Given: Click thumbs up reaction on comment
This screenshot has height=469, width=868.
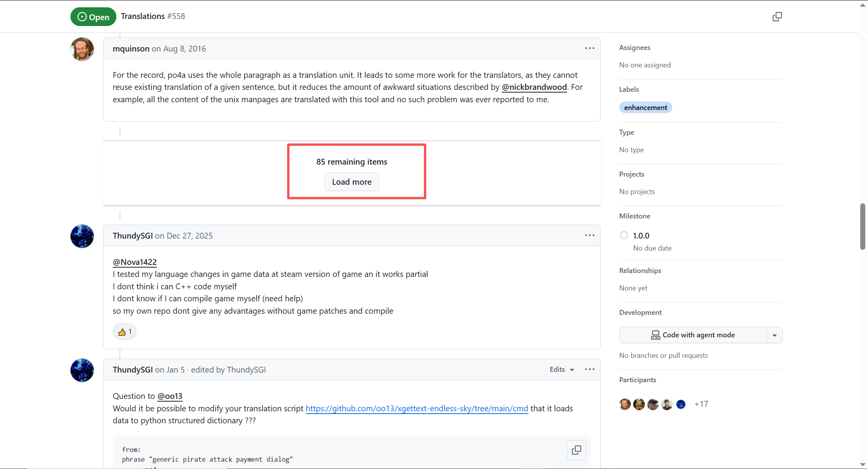Looking at the screenshot, I should pos(124,332).
